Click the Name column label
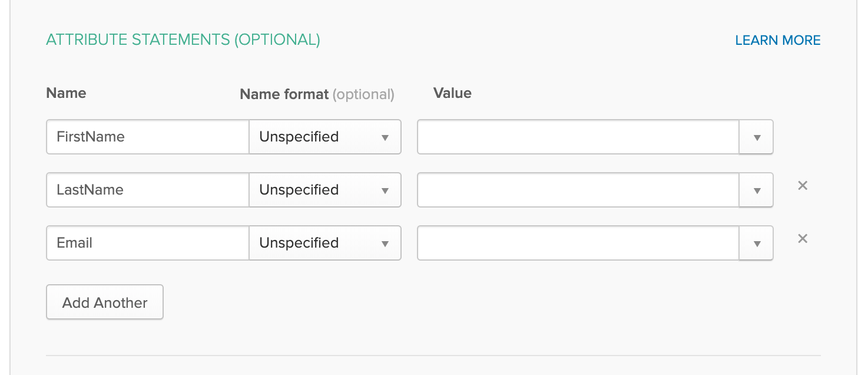Image resolution: width=868 pixels, height=375 pixels. click(x=66, y=93)
